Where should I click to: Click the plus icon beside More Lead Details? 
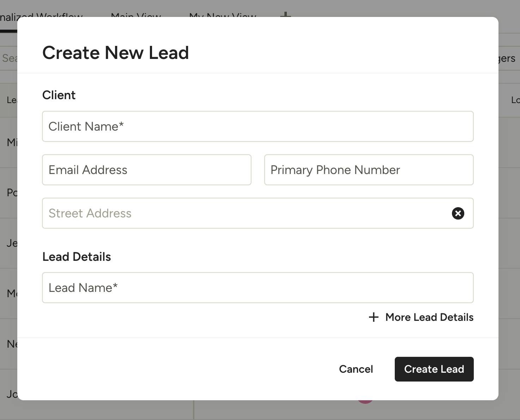coord(374,317)
